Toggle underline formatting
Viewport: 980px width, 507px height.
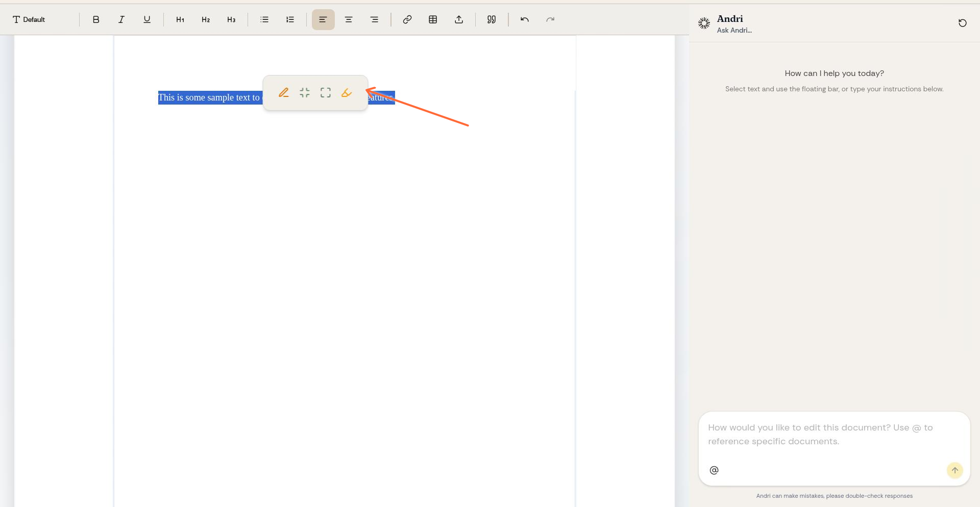147,19
